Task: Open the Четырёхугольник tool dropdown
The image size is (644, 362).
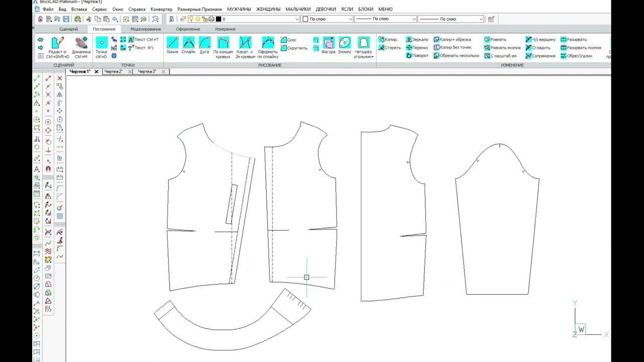Action: [x=363, y=48]
